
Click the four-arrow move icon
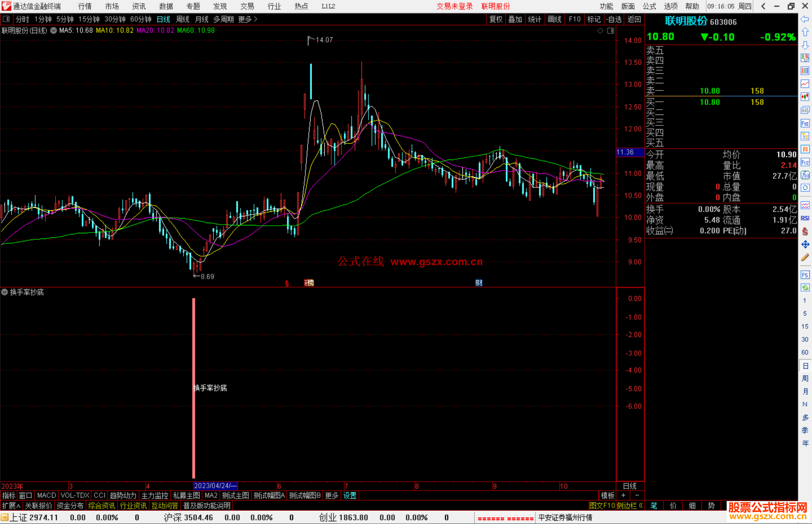pos(805,245)
